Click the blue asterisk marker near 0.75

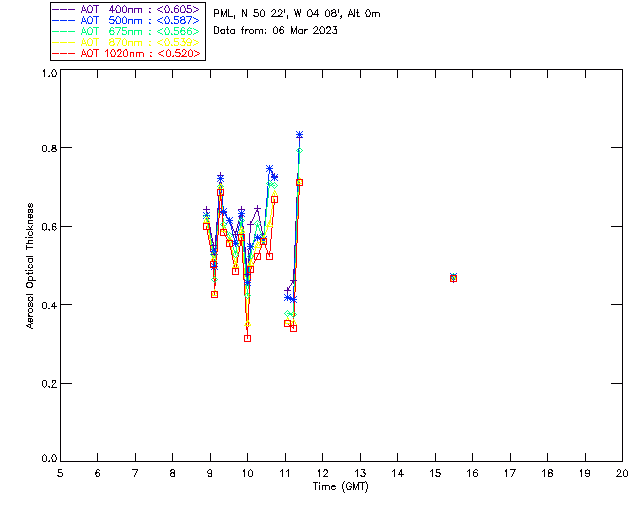pos(269,169)
